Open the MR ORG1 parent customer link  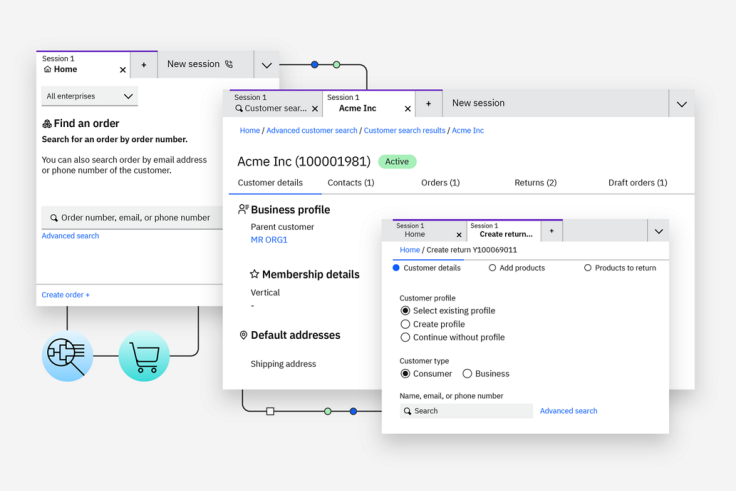[269, 240]
